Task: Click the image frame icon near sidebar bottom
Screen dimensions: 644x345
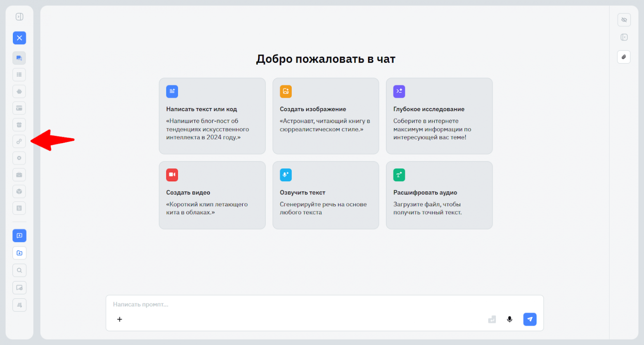Action: [19, 288]
